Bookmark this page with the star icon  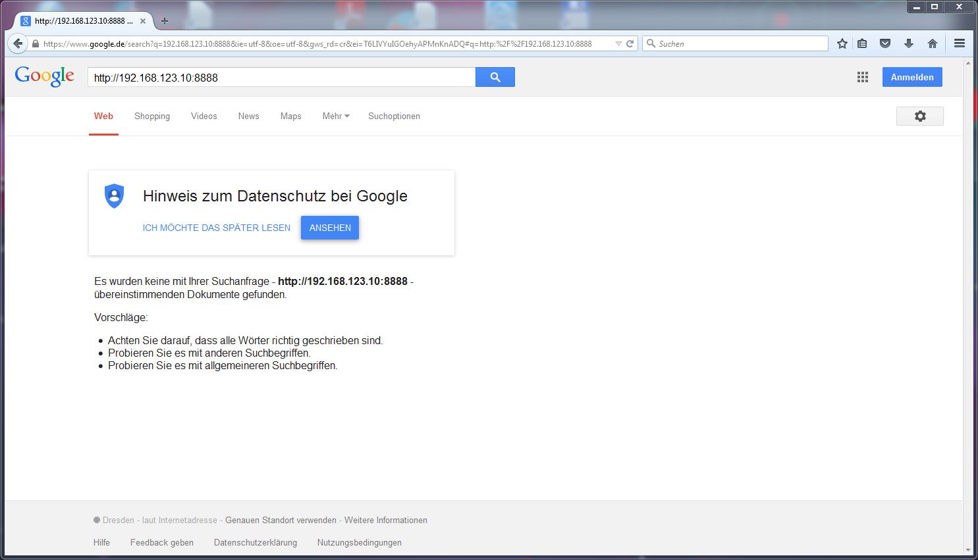pyautogui.click(x=842, y=43)
